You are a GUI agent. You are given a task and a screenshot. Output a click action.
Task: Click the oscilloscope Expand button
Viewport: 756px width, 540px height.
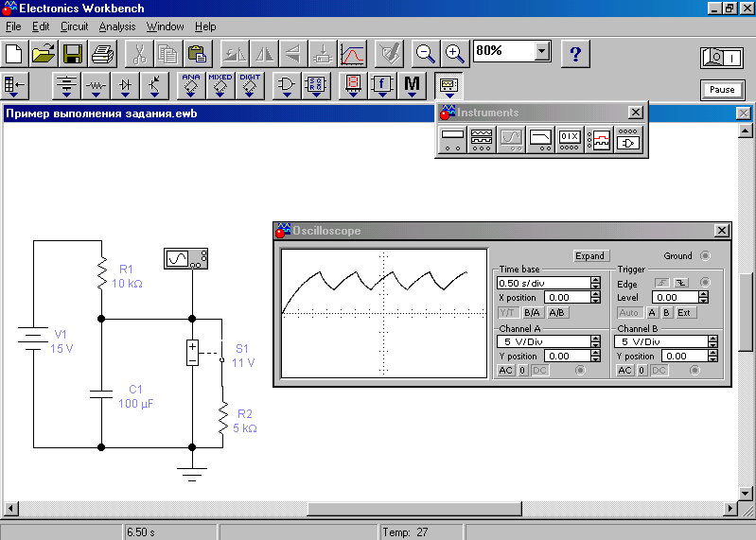pos(589,255)
